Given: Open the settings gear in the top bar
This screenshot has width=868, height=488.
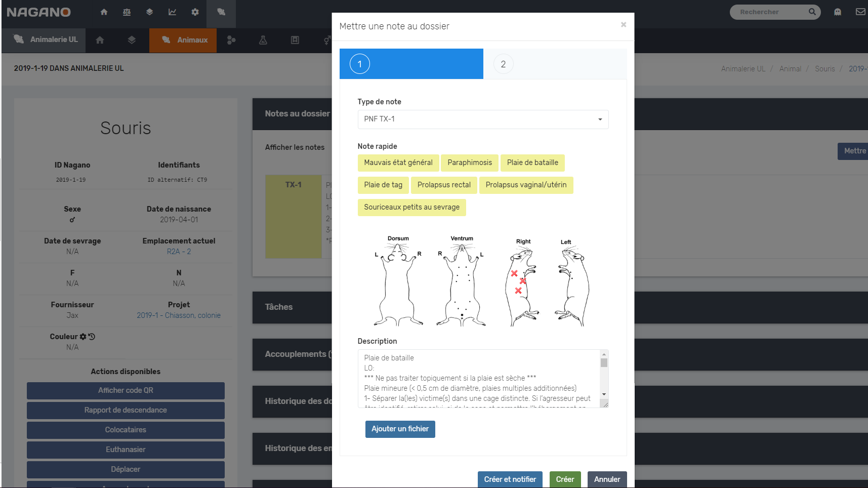Looking at the screenshot, I should (195, 12).
